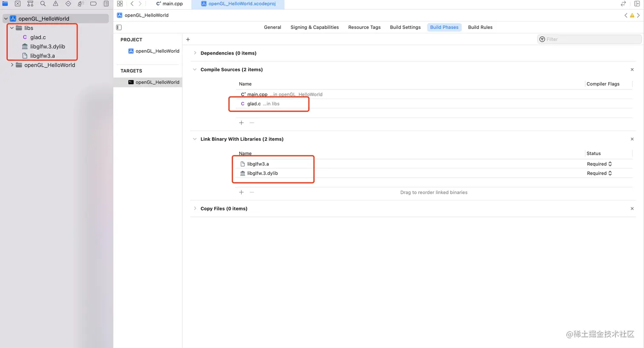Expand the openGL_HelloWorld subfolder in navigator
Screen dimensions: 644x348
(12, 65)
